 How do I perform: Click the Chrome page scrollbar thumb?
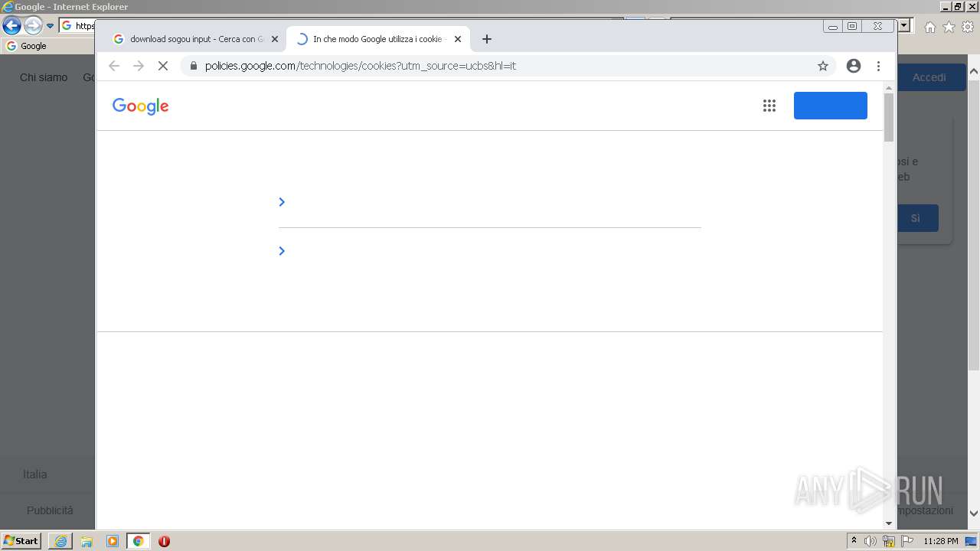pos(889,116)
